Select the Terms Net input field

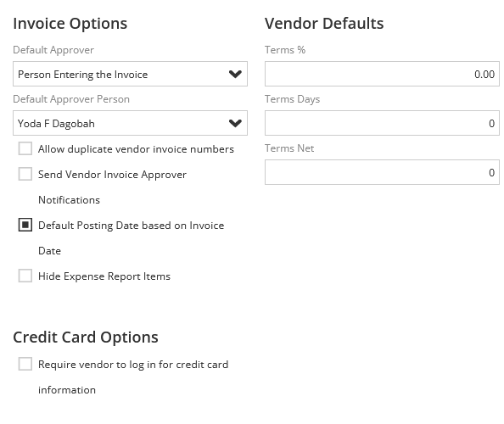click(x=382, y=172)
